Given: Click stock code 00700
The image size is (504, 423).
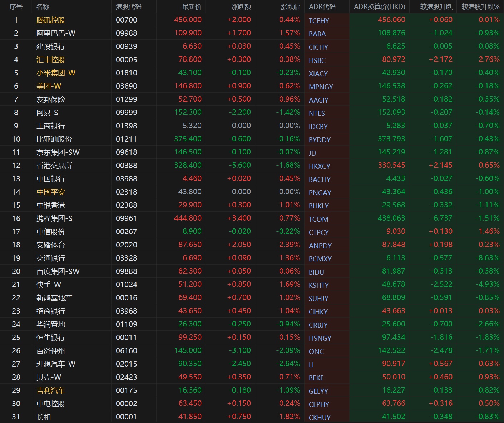Looking at the screenshot, I should [x=127, y=20].
